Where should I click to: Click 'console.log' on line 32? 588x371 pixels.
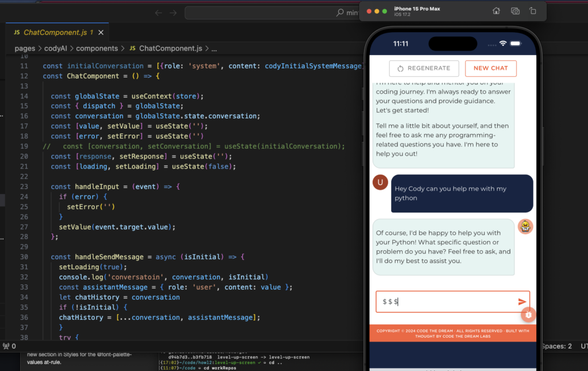click(81, 277)
